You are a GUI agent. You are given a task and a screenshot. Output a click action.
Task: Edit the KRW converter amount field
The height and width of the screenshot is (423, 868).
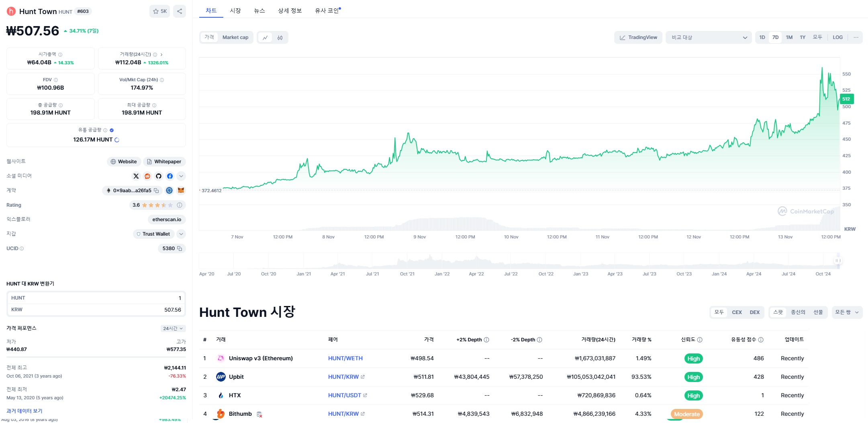[x=96, y=310]
